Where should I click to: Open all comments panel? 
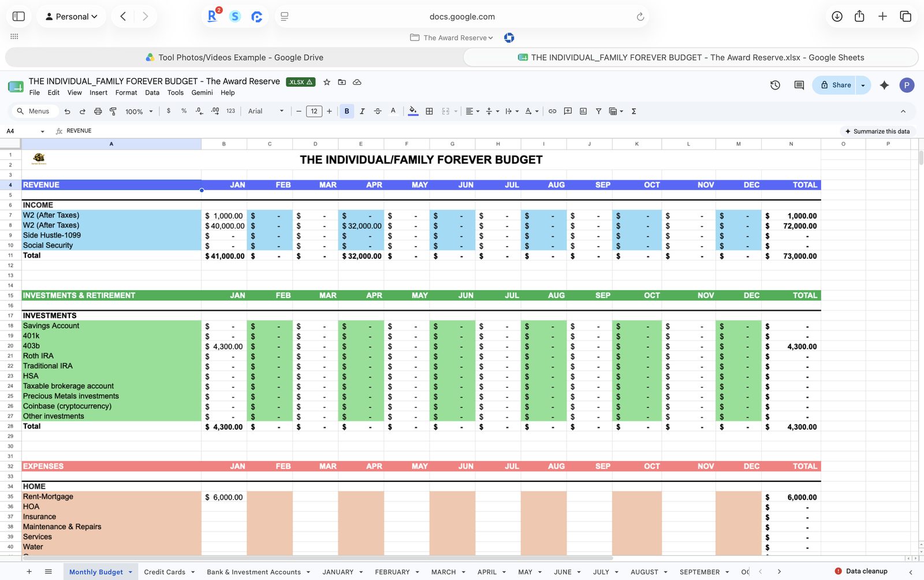tap(799, 85)
